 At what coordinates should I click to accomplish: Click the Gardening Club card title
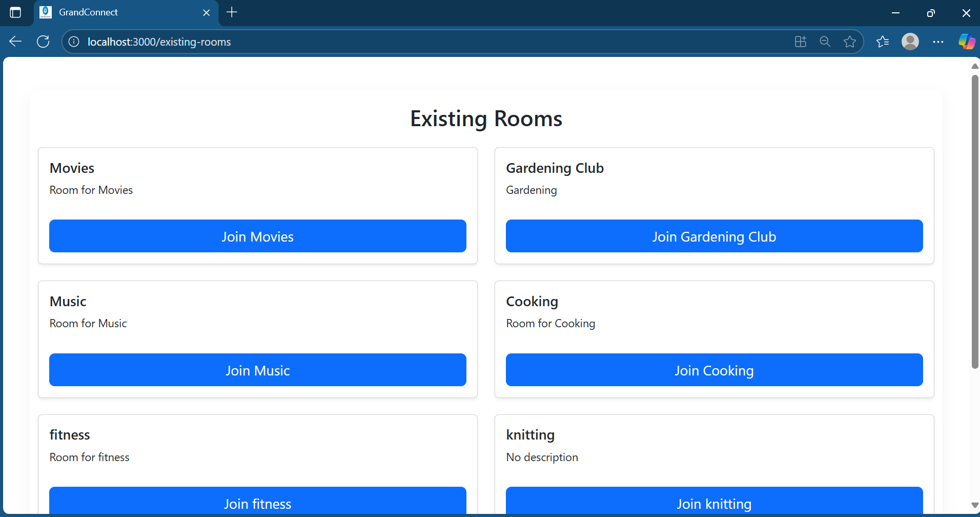tap(555, 168)
